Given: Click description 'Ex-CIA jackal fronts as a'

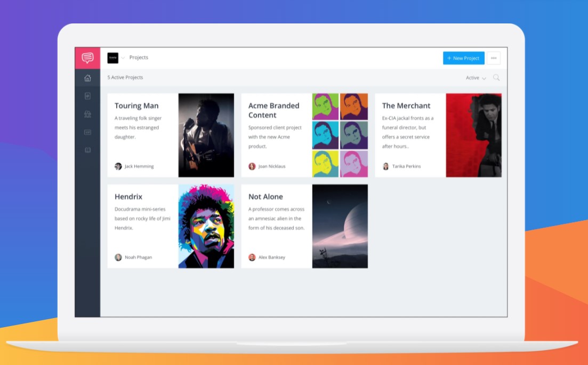Looking at the screenshot, I should coord(408,118).
